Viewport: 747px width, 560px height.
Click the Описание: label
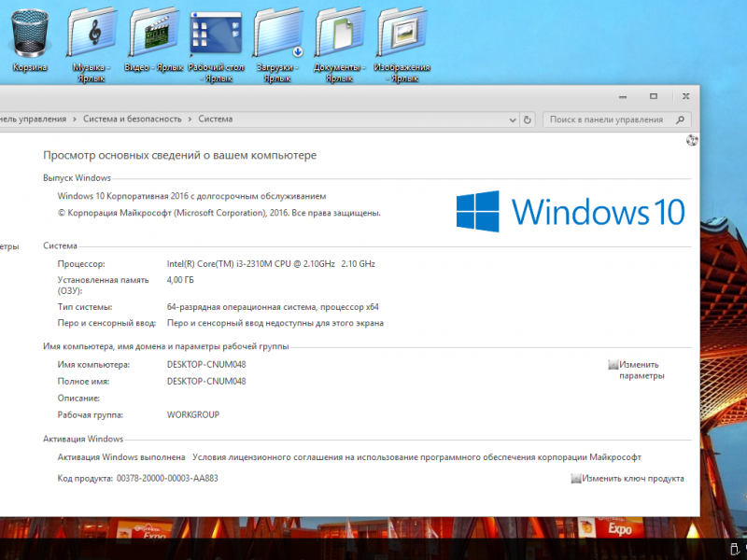tap(78, 399)
